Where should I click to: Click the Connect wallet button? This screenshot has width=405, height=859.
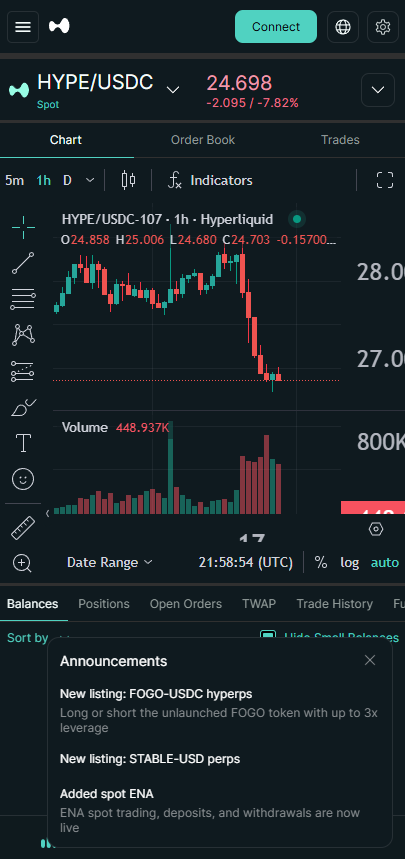click(x=276, y=27)
